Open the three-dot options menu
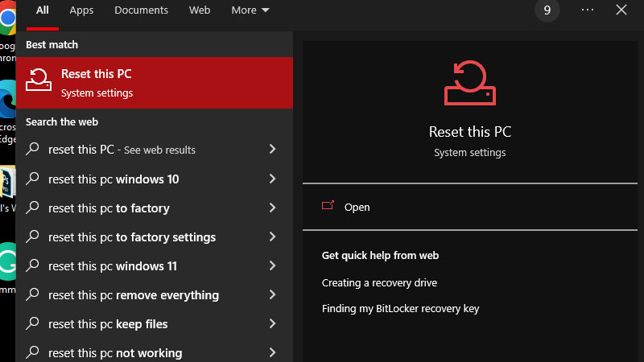The image size is (644, 362). tap(588, 10)
